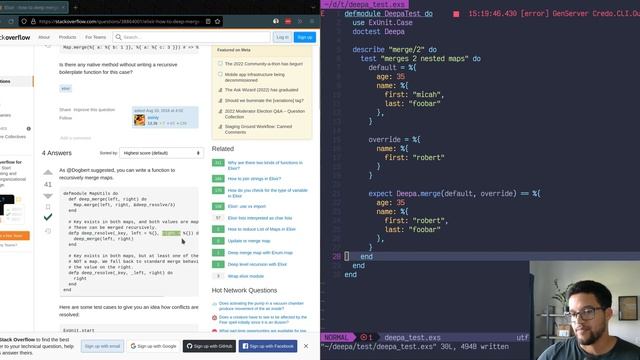Click Add a comment under the question
Image resolution: width=640 pixels, height=360 pixels.
click(76, 138)
